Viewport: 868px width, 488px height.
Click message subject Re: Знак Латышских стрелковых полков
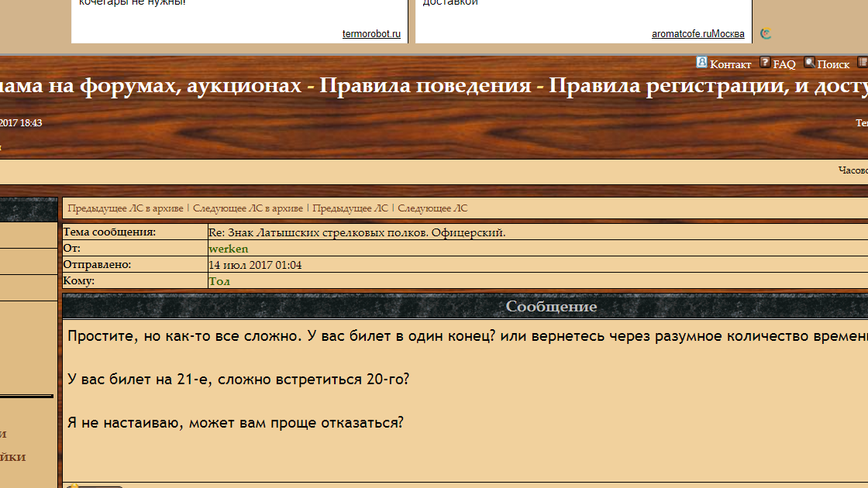point(357,232)
